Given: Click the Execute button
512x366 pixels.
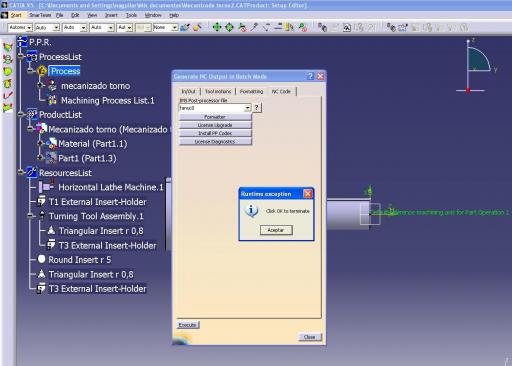Looking at the screenshot, I should [x=187, y=325].
